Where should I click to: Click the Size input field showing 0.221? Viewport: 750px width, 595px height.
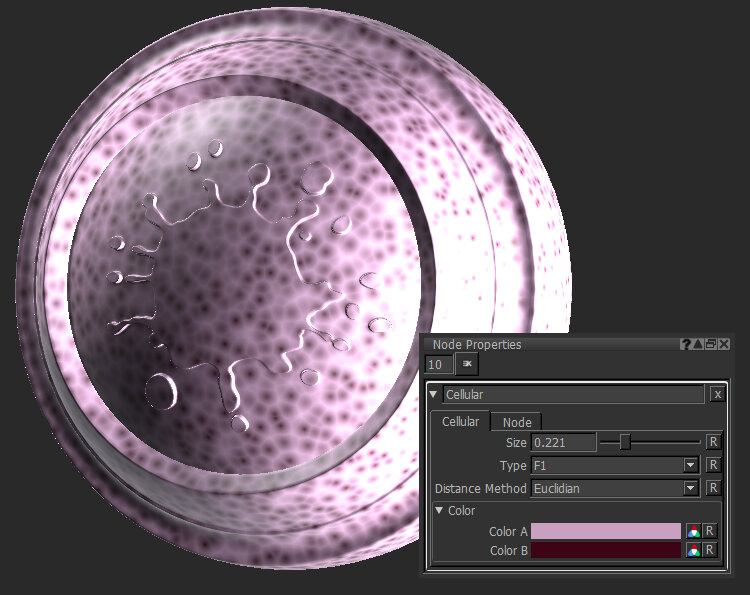pyautogui.click(x=563, y=442)
